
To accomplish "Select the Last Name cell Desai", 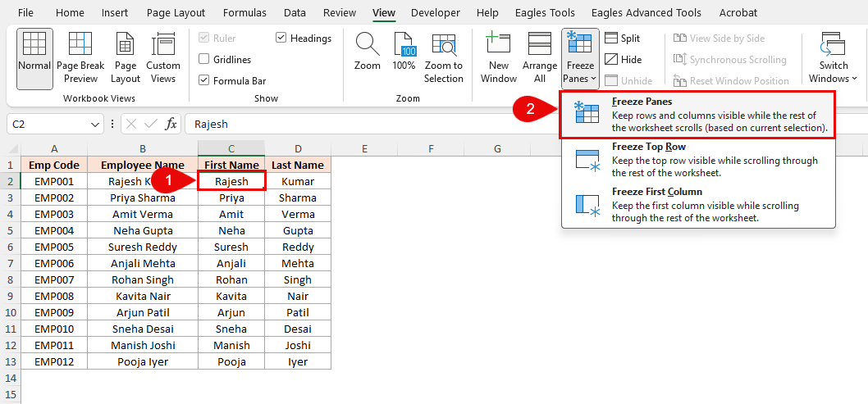I will point(298,329).
